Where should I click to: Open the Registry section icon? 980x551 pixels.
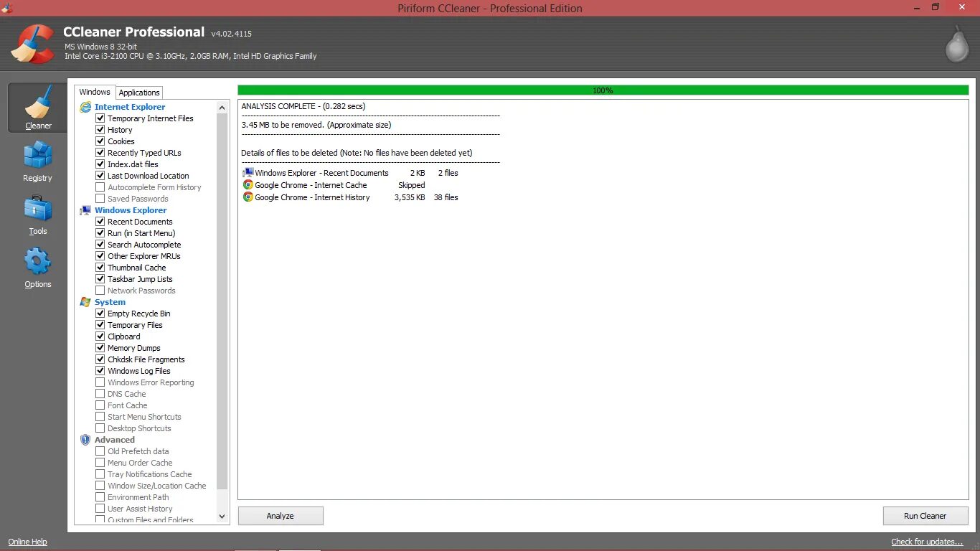click(38, 155)
